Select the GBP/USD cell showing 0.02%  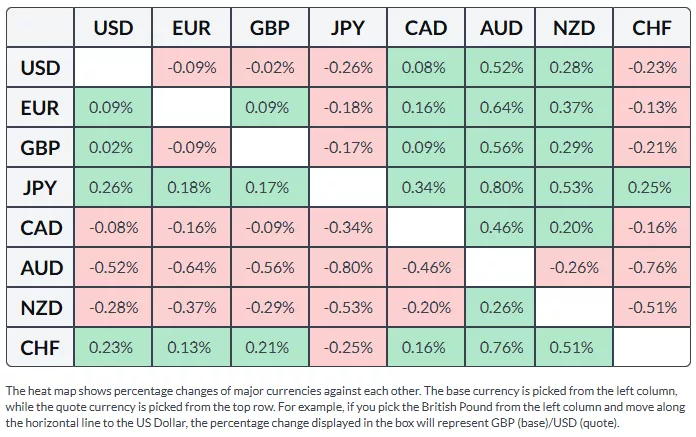[x=113, y=147]
